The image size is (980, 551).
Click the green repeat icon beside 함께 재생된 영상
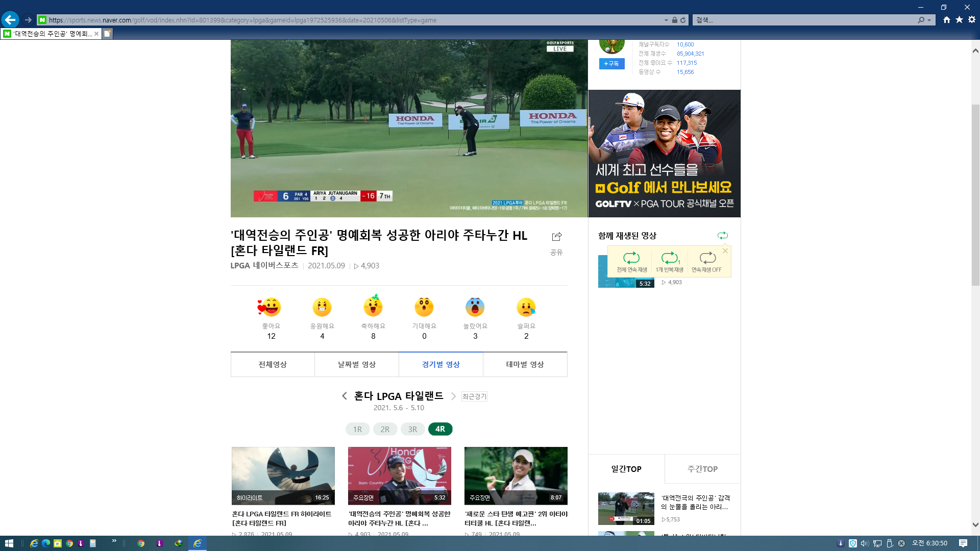coord(723,235)
